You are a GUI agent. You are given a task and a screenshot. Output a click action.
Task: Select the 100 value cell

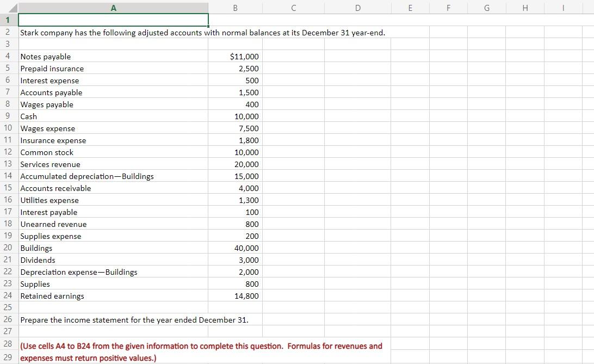click(235, 212)
